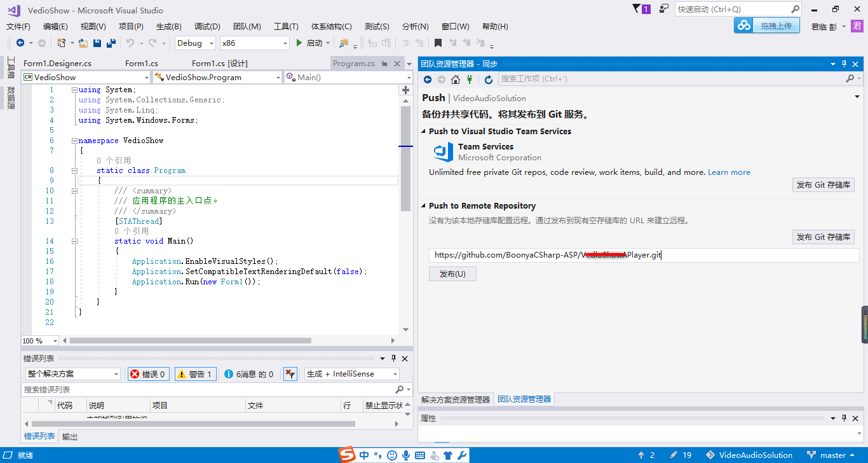
Task: Open the 调试(D) menu
Action: point(207,26)
